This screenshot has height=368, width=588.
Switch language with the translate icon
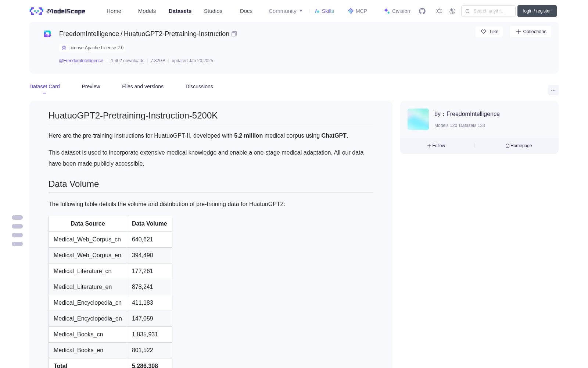(452, 11)
